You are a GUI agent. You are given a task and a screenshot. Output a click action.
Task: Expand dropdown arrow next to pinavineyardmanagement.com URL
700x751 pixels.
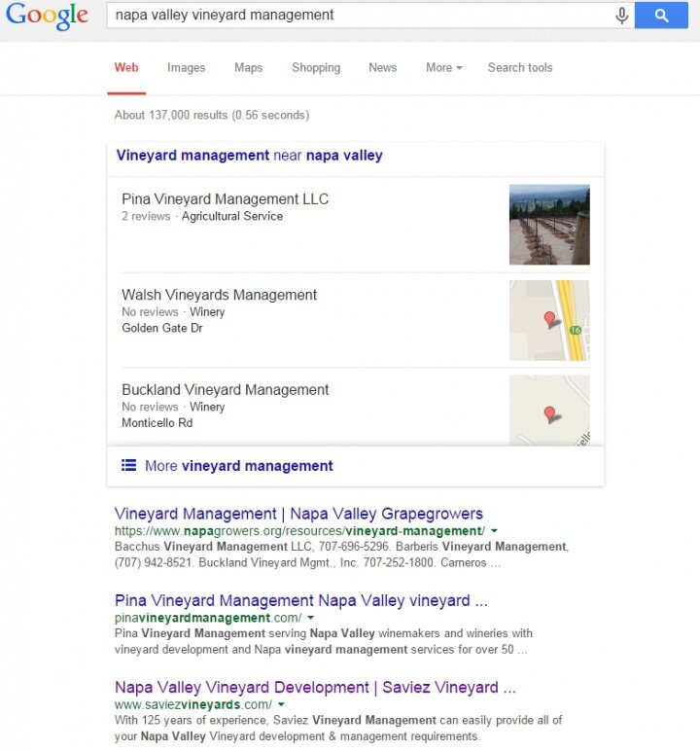310,618
